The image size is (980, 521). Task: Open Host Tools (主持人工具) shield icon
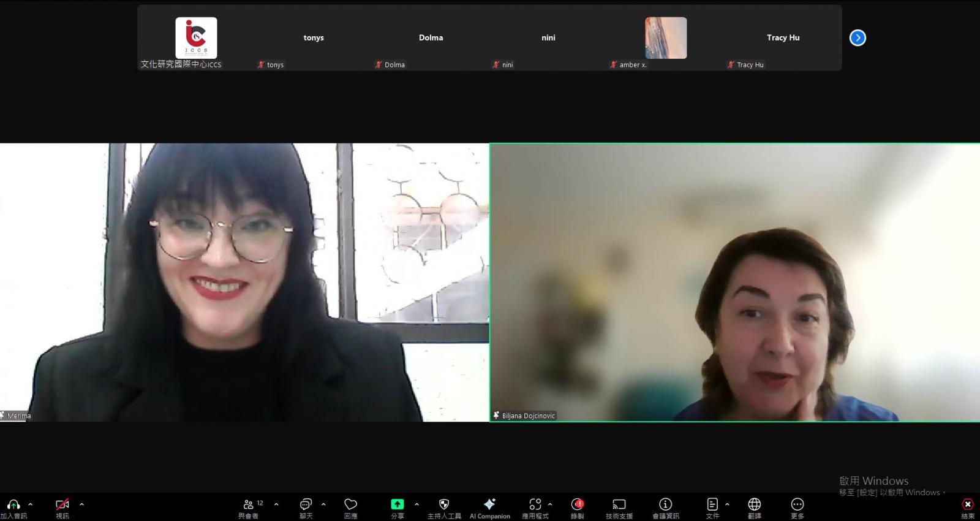(x=444, y=504)
